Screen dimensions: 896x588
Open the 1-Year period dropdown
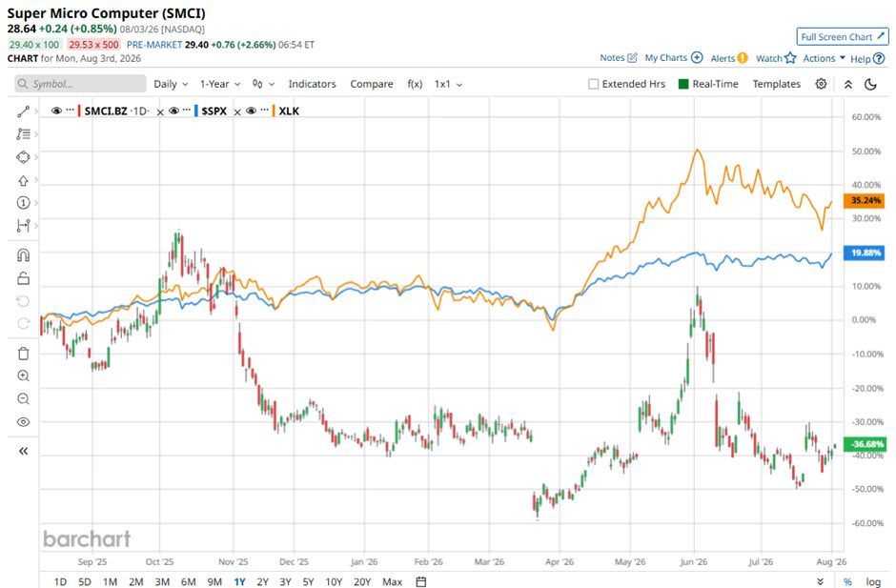[220, 84]
